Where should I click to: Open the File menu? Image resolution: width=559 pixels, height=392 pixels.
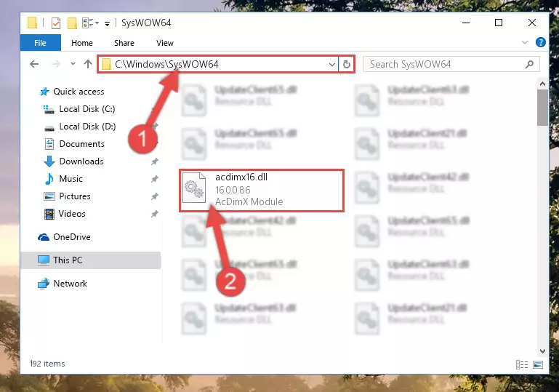(40, 43)
